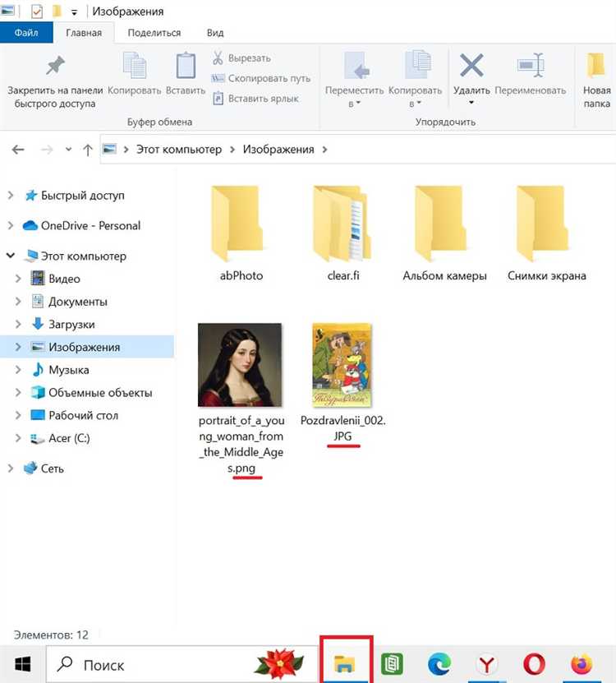Click new folder icon in title bar
The height and width of the screenshot is (683, 616).
pyautogui.click(x=57, y=11)
